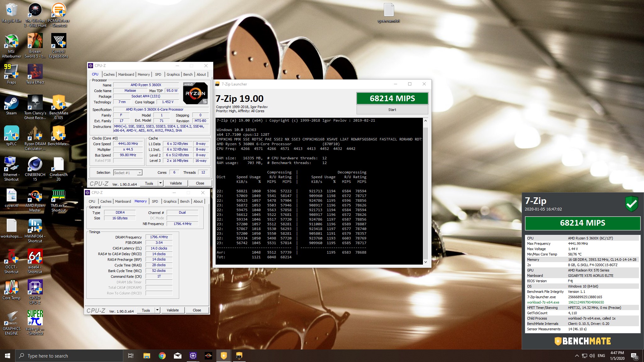Open Graphics Engine desktop icon
This screenshot has width=644, height=362.
point(11,323)
